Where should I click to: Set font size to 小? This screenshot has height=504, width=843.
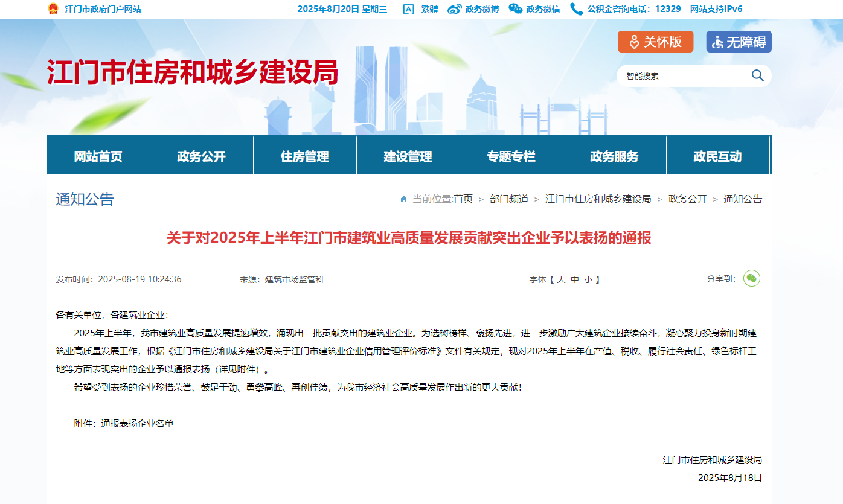tap(588, 279)
